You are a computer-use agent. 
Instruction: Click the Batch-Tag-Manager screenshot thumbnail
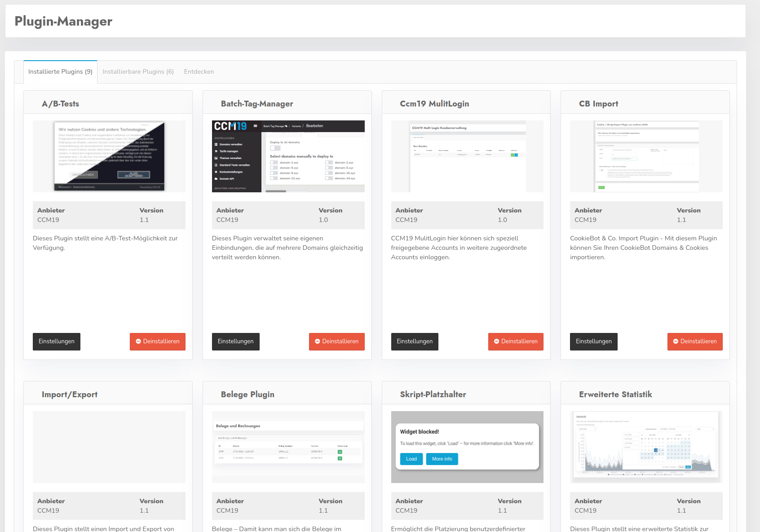pyautogui.click(x=288, y=156)
